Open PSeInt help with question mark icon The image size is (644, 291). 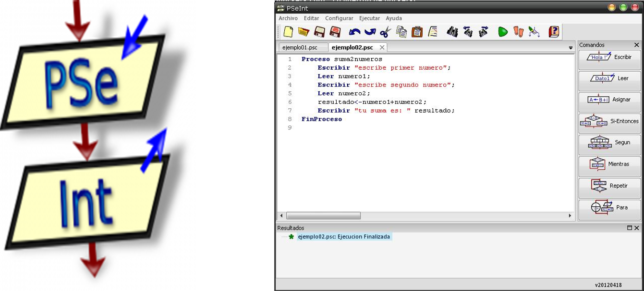pos(553,32)
